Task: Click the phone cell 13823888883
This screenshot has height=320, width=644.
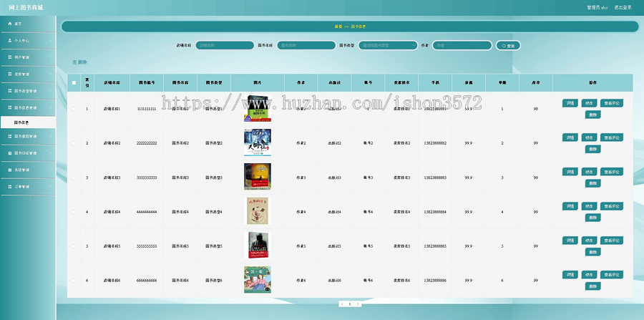Action: click(x=435, y=178)
